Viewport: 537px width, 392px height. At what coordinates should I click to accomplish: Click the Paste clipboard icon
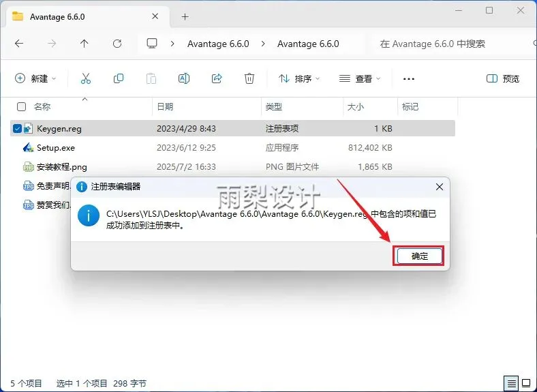click(151, 78)
